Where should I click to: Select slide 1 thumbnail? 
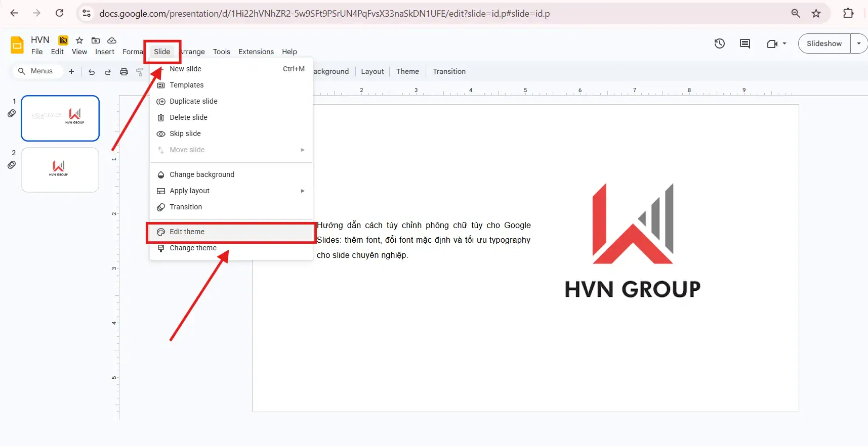(x=60, y=118)
